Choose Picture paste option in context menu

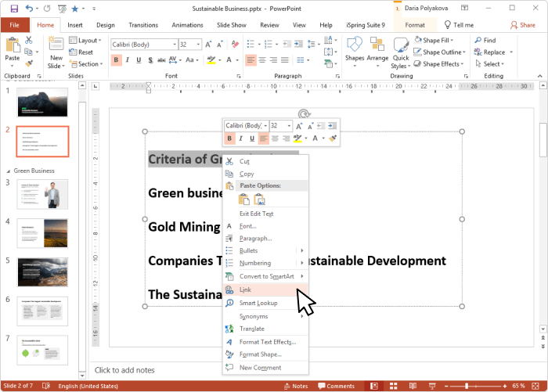tap(259, 200)
